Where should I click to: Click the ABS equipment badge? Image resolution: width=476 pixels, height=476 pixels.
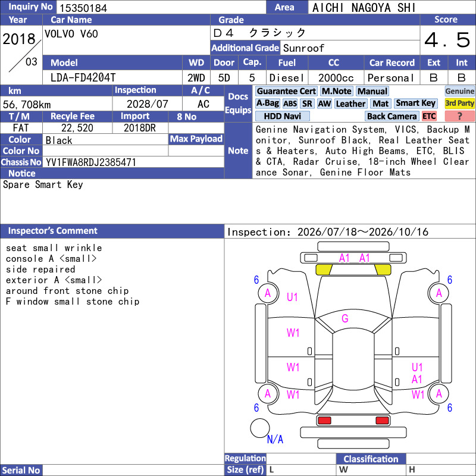[x=290, y=104]
